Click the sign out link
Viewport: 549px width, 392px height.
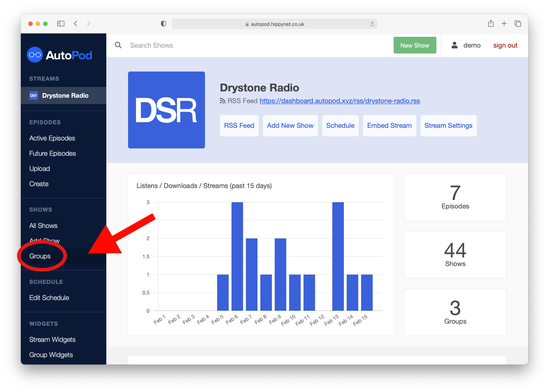click(x=506, y=45)
